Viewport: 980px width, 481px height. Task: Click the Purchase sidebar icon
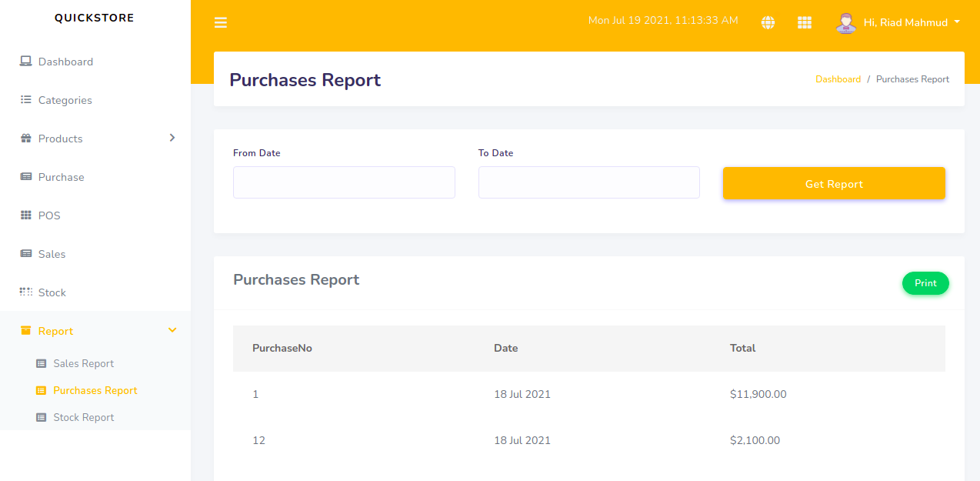pos(25,177)
